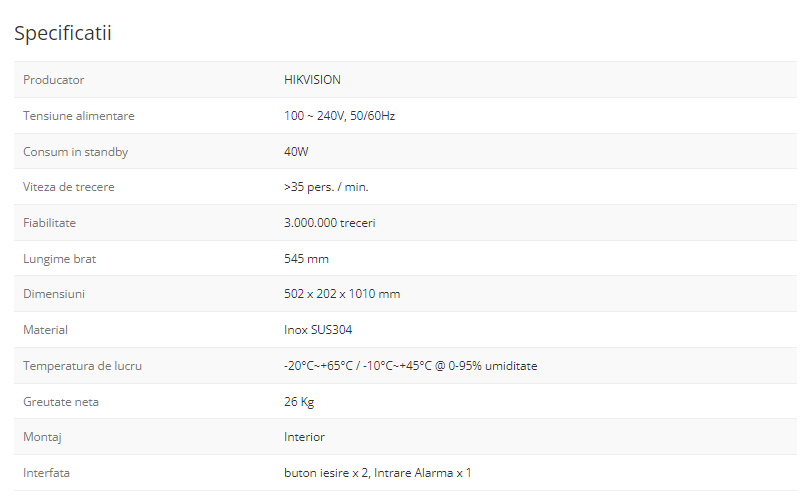Click the temperature and humidity range value
Viewport: 812px width, 503px height.
pyautogui.click(x=410, y=366)
